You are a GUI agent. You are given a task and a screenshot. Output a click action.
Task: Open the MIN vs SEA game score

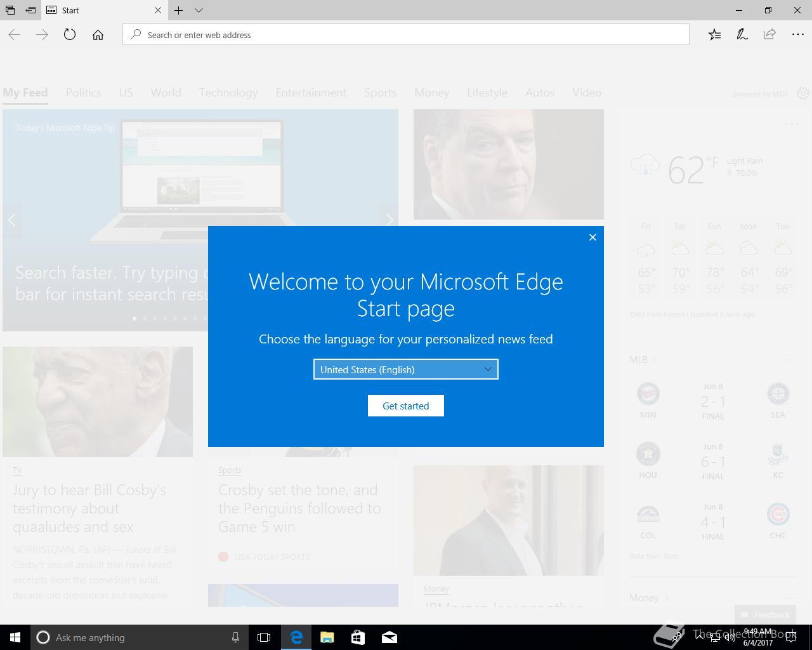click(x=713, y=401)
